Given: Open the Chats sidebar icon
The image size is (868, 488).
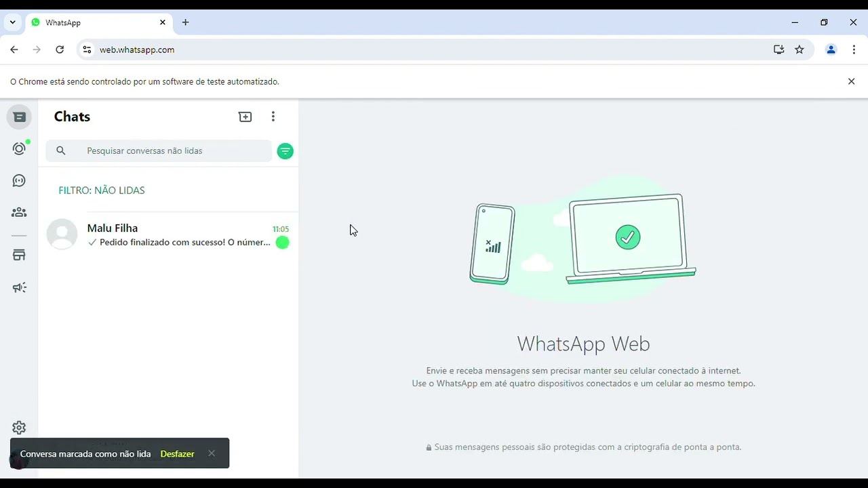Looking at the screenshot, I should pyautogui.click(x=19, y=117).
